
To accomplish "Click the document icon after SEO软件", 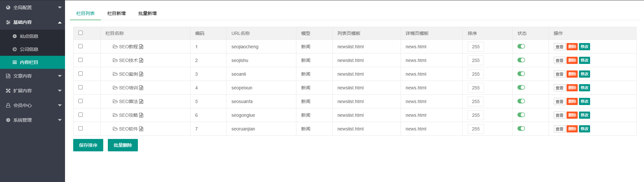I will click(141, 129).
